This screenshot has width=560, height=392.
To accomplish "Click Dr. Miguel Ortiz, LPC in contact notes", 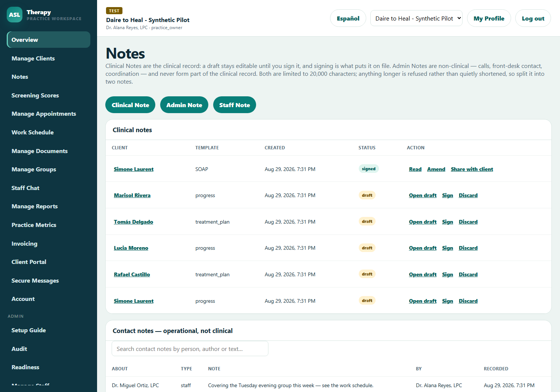I will (x=135, y=385).
